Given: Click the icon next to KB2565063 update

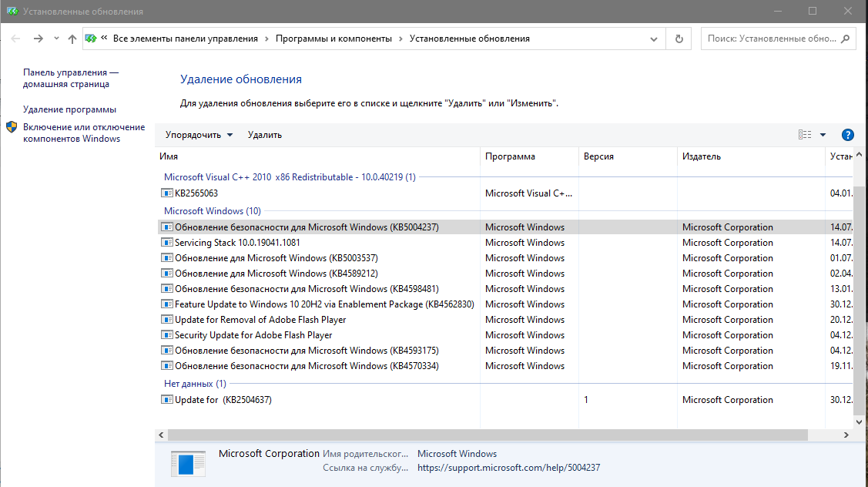Looking at the screenshot, I should tap(167, 193).
